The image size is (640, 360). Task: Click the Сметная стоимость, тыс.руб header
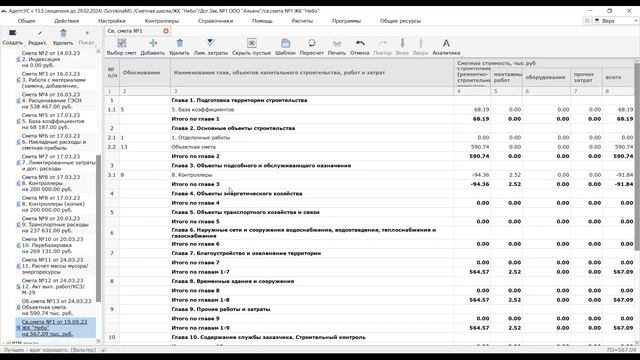pyautogui.click(x=544, y=63)
